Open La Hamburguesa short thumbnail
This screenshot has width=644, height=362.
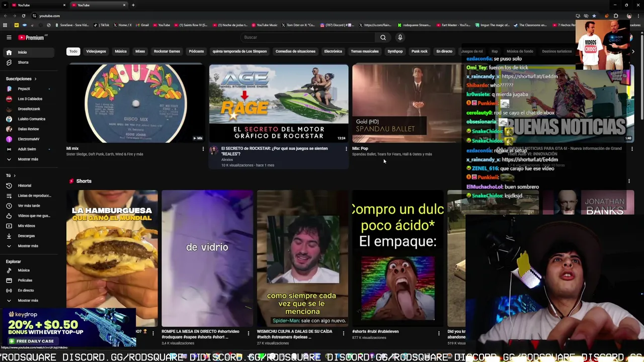click(112, 258)
